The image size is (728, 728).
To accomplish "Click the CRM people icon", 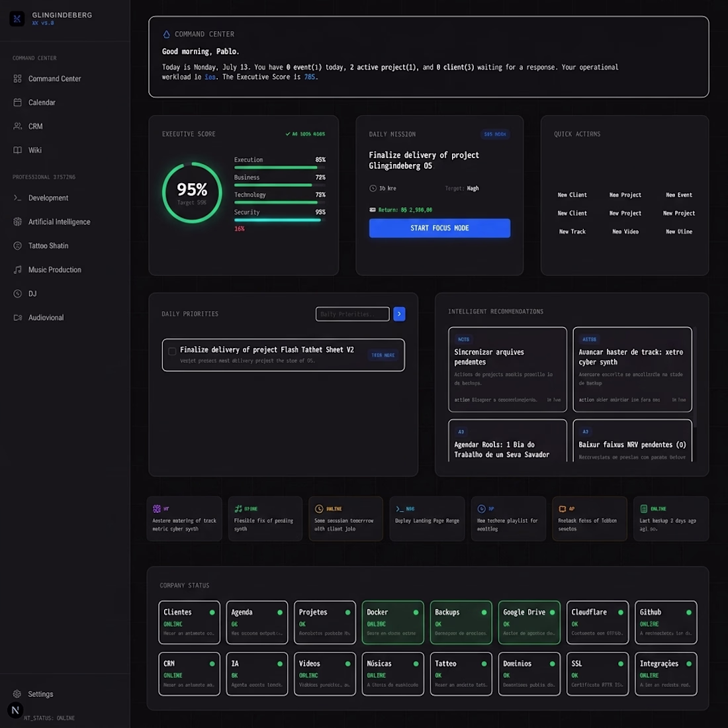I will pos(18,126).
